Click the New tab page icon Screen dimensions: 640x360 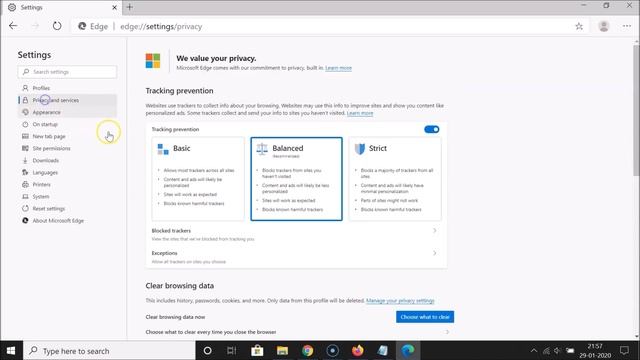pos(25,136)
